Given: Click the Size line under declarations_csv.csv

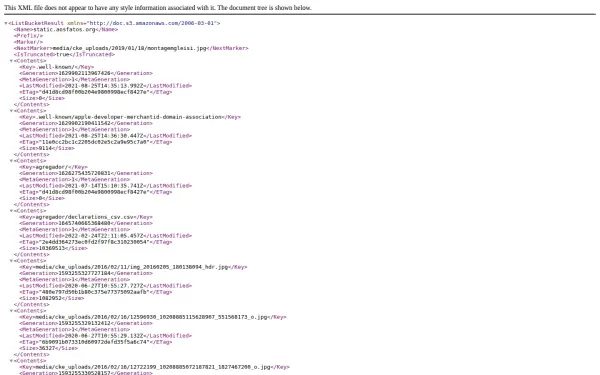Looking at the screenshot, I should pos(53,248).
